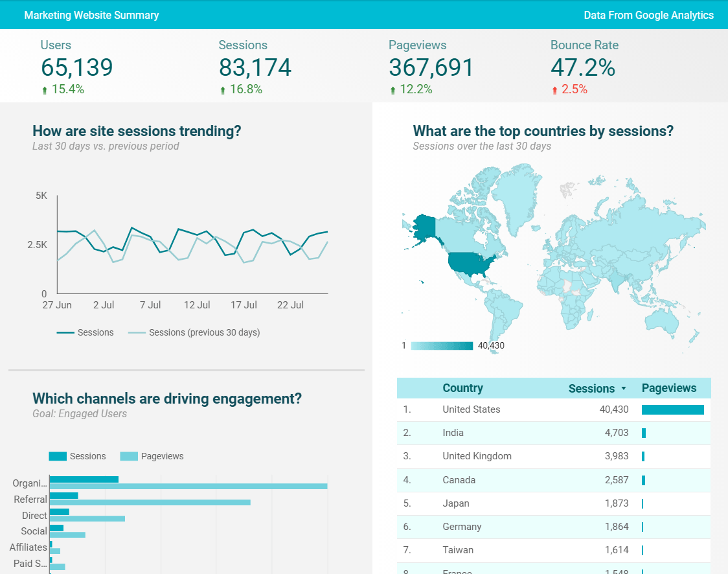Click the green up arrow under Users
728x574 pixels.
(x=45, y=91)
